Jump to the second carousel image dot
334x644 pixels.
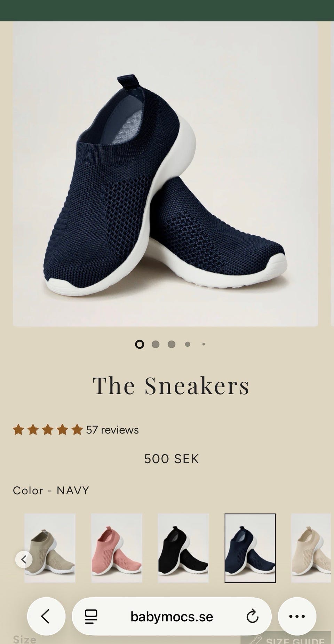click(156, 344)
